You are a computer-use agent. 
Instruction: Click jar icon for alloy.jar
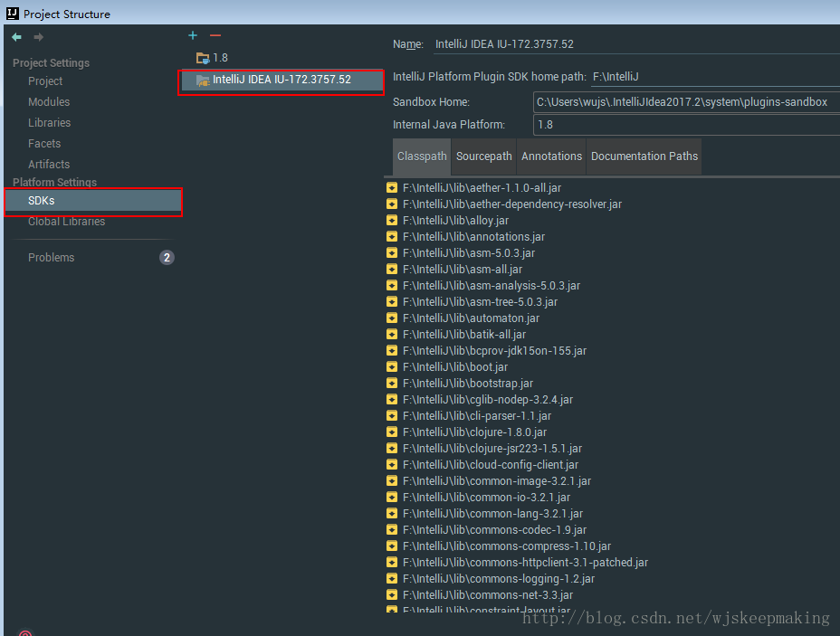(x=392, y=221)
